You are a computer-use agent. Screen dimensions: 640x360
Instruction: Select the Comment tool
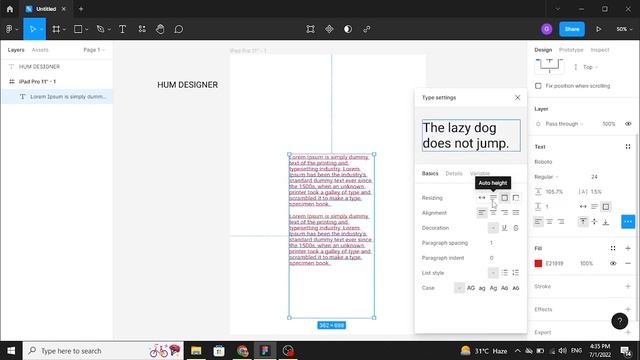[179, 29]
